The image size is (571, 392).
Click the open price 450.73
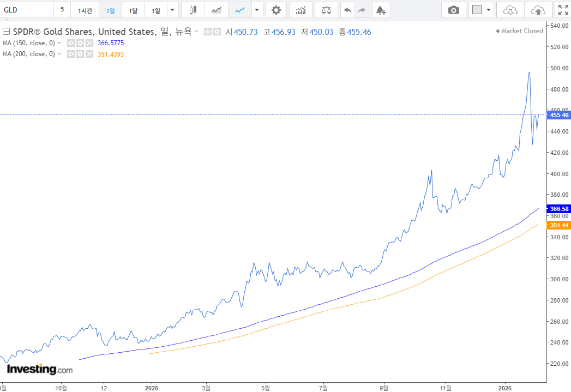(x=245, y=32)
